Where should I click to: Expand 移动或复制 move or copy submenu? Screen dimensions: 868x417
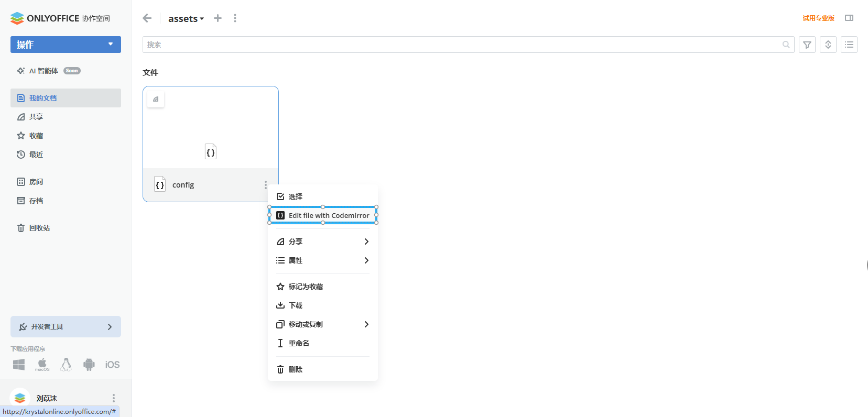(323, 324)
